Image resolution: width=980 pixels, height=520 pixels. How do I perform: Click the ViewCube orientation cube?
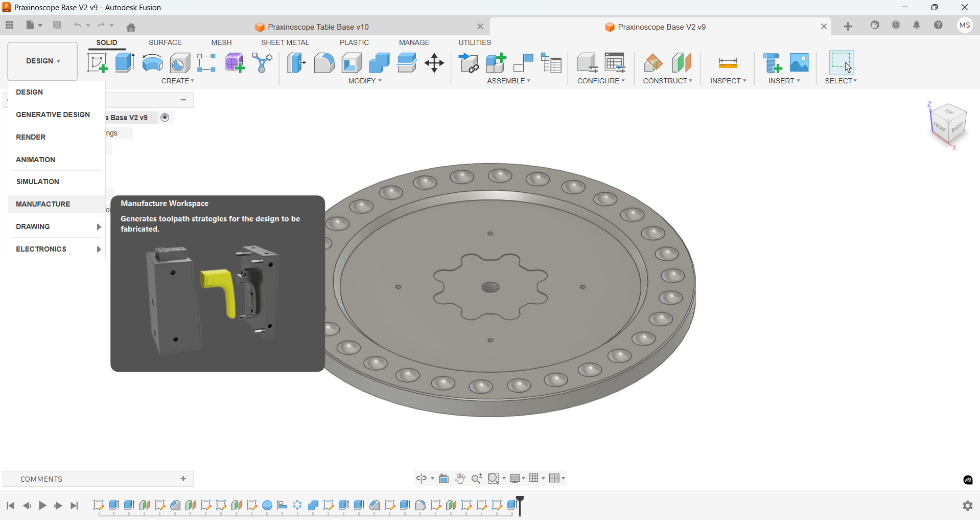(x=949, y=125)
